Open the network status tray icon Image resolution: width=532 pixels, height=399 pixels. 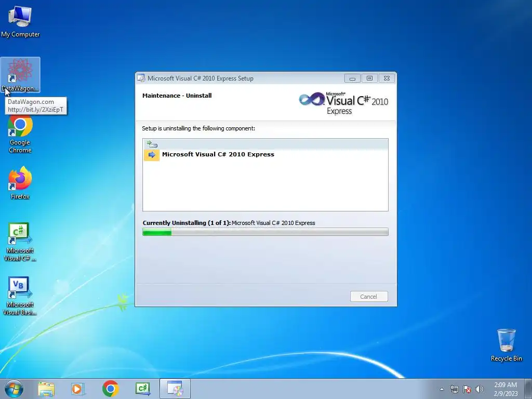tap(454, 389)
